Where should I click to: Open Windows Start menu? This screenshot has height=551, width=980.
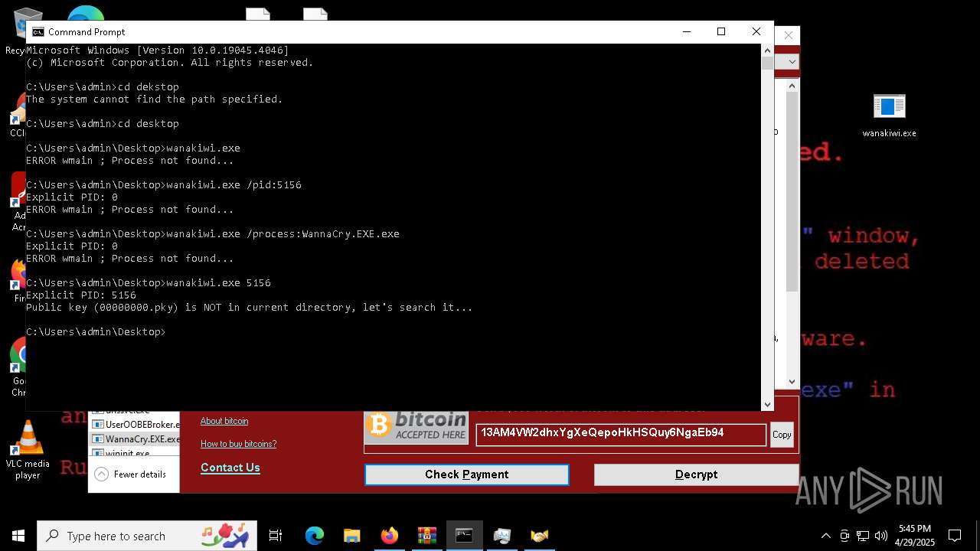click(x=18, y=536)
